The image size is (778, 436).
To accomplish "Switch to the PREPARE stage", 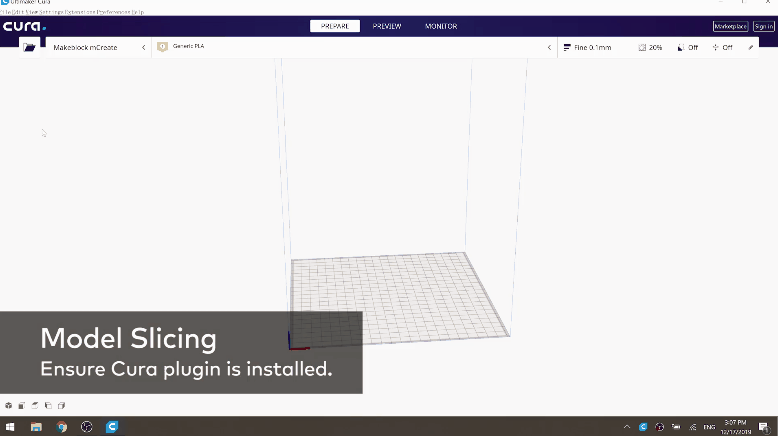I will click(335, 26).
